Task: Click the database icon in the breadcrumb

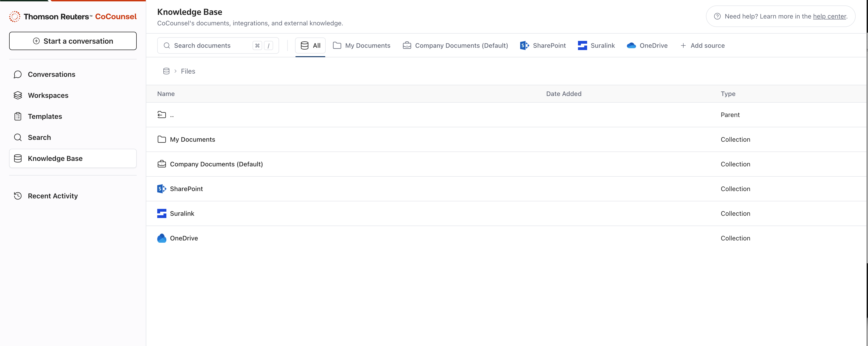Action: 166,71
